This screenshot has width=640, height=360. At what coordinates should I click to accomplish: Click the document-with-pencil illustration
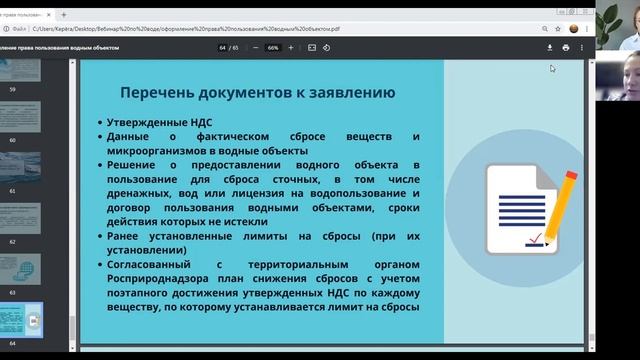point(531,209)
